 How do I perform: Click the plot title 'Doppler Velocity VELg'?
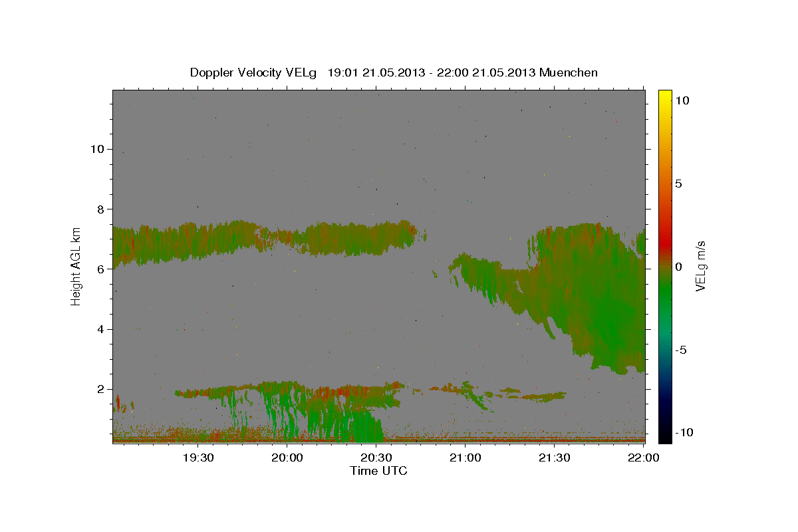click(x=253, y=72)
